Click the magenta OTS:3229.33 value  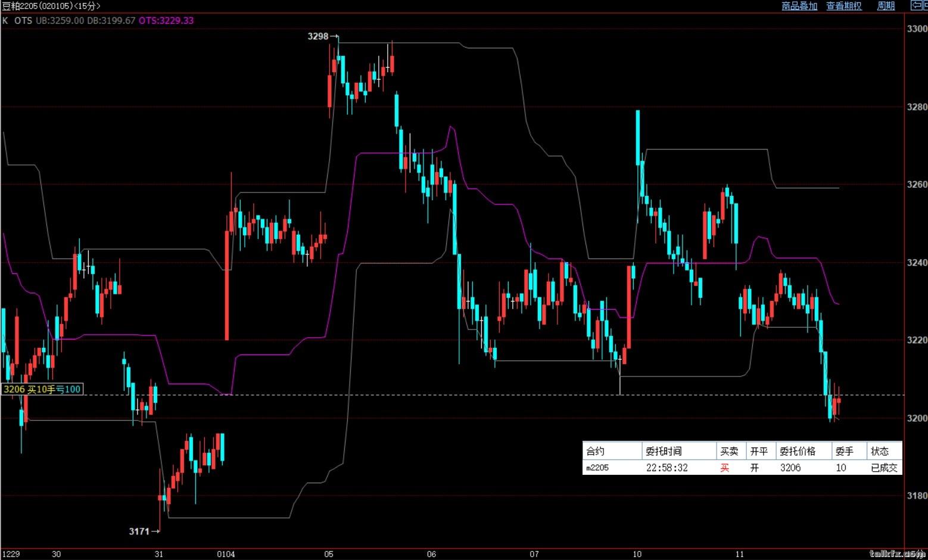click(x=166, y=20)
